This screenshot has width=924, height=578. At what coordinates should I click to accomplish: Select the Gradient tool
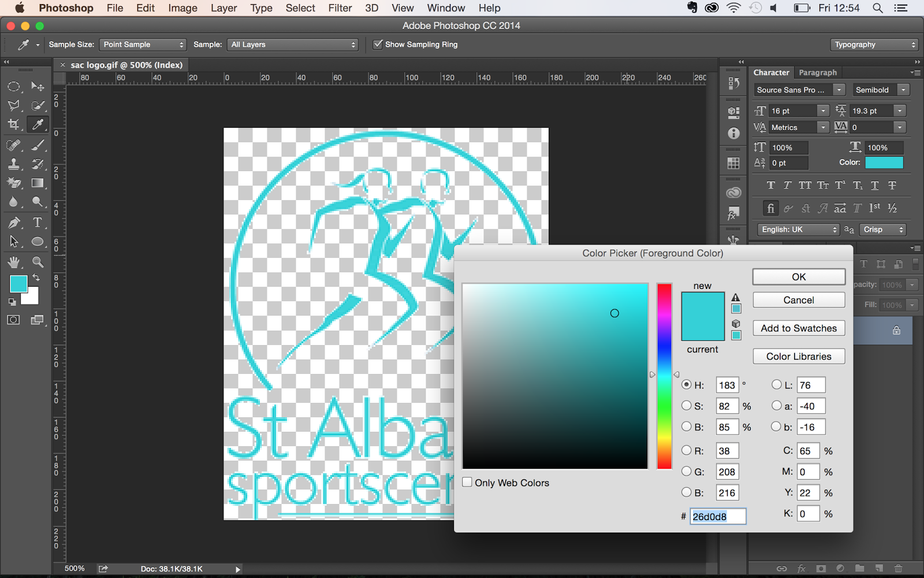[x=38, y=183]
